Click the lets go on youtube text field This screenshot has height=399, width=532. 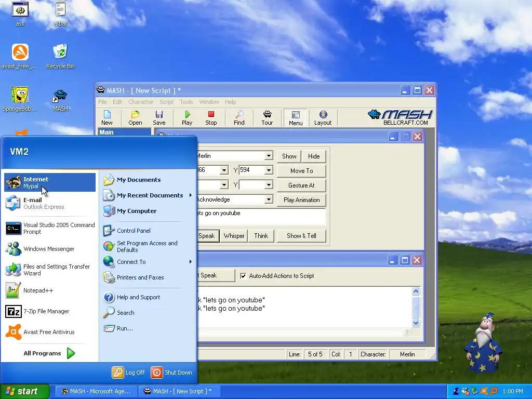point(261,217)
